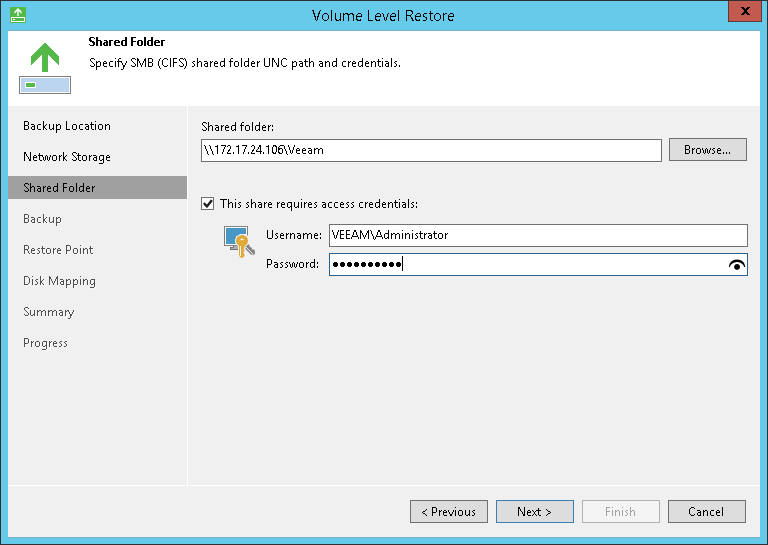Click into the Password field
Screen dimensions: 768x545
[525, 265]
